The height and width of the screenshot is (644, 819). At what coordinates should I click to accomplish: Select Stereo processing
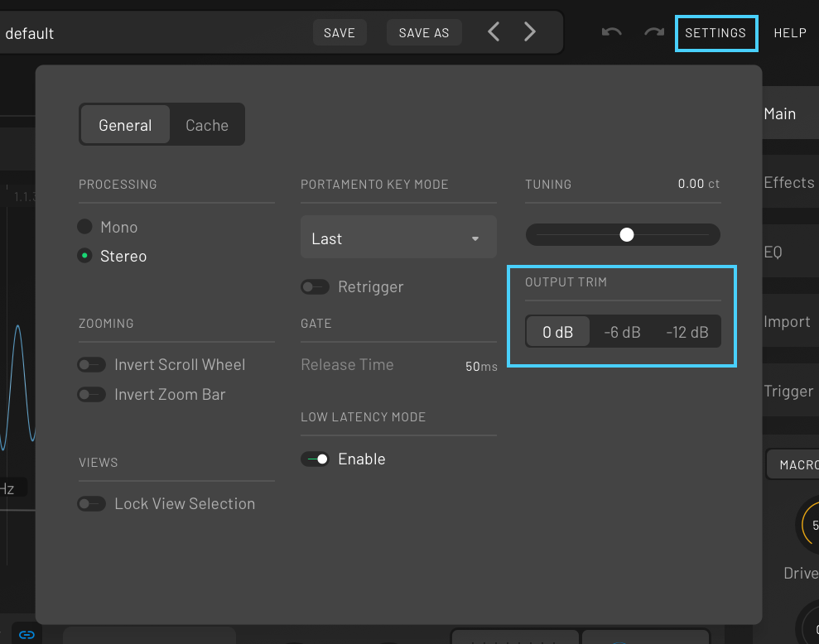pyautogui.click(x=84, y=256)
